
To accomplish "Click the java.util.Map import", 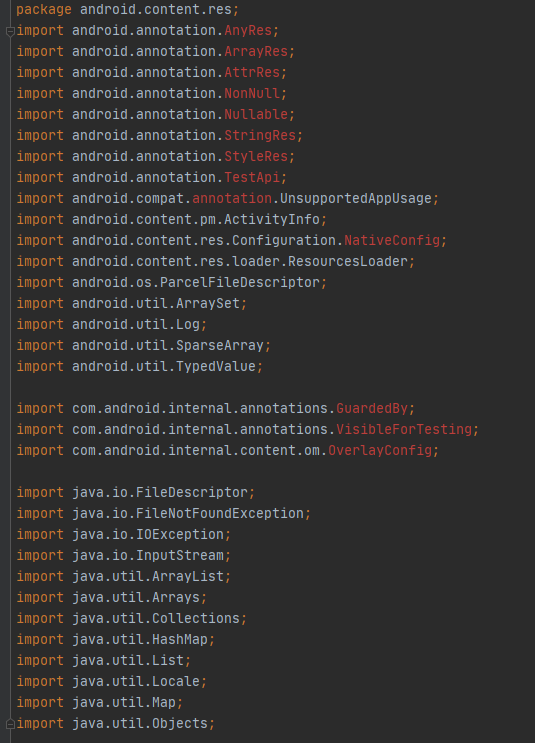I will (x=100, y=702).
